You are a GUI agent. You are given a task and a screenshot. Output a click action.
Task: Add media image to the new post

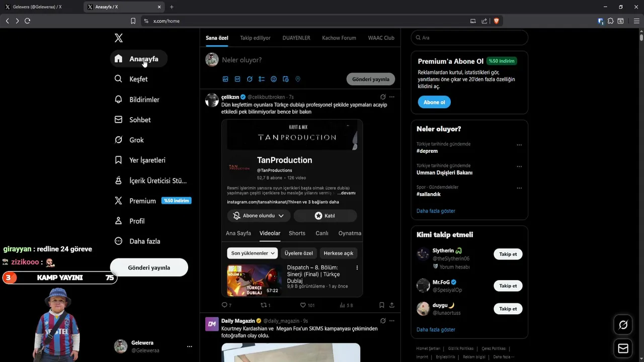225,79
